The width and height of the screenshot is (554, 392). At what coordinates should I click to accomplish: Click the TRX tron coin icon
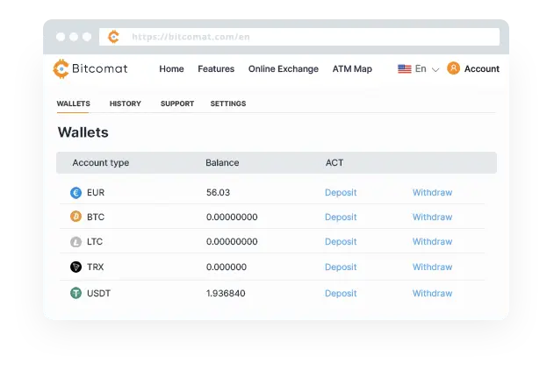pos(76,267)
